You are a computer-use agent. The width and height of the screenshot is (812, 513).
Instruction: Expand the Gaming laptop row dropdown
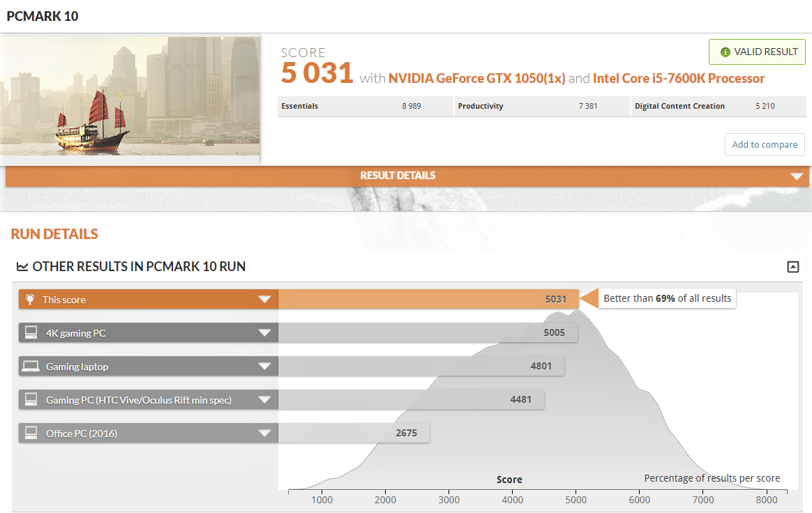pos(264,366)
